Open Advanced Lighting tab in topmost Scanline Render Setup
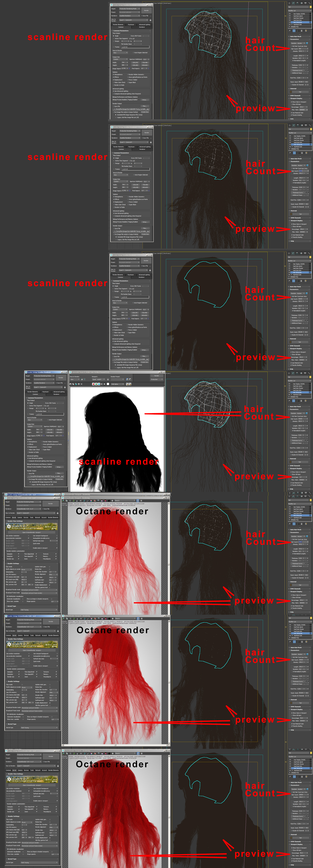 point(144,25)
